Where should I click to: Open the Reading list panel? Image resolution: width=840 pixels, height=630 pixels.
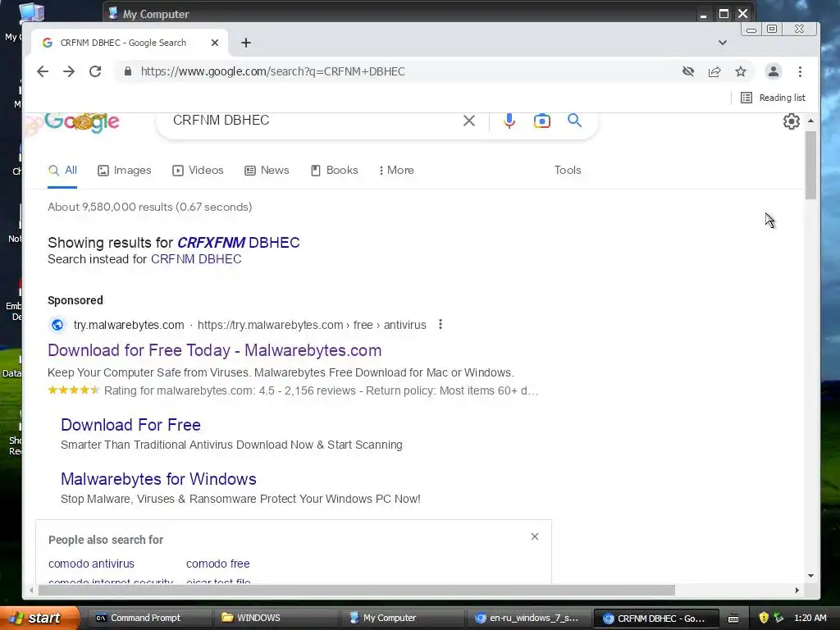click(773, 98)
